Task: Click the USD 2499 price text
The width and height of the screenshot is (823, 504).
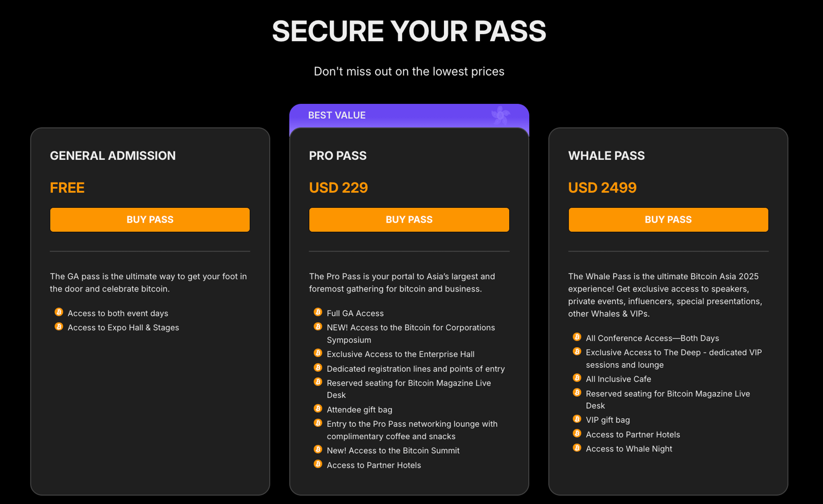Action: [602, 188]
